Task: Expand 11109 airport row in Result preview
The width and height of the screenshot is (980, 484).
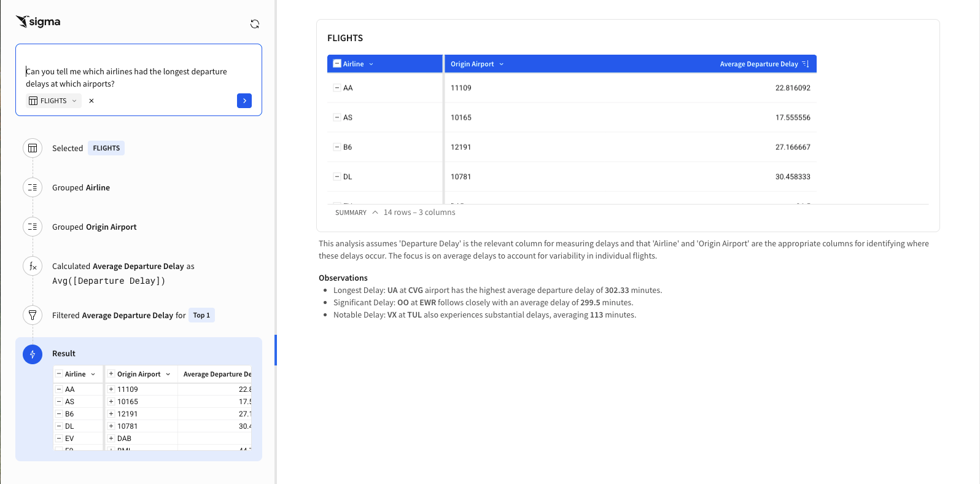Action: click(x=111, y=389)
